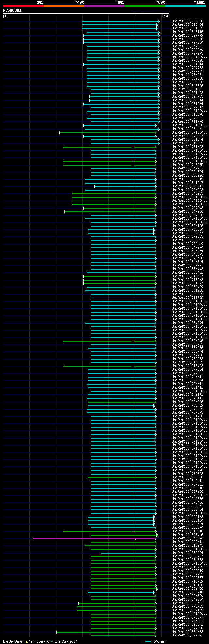209x644 pixels.
Task: Click the green bar for UniRef100_Q6TNP8
Action: [x=109, y=147]
